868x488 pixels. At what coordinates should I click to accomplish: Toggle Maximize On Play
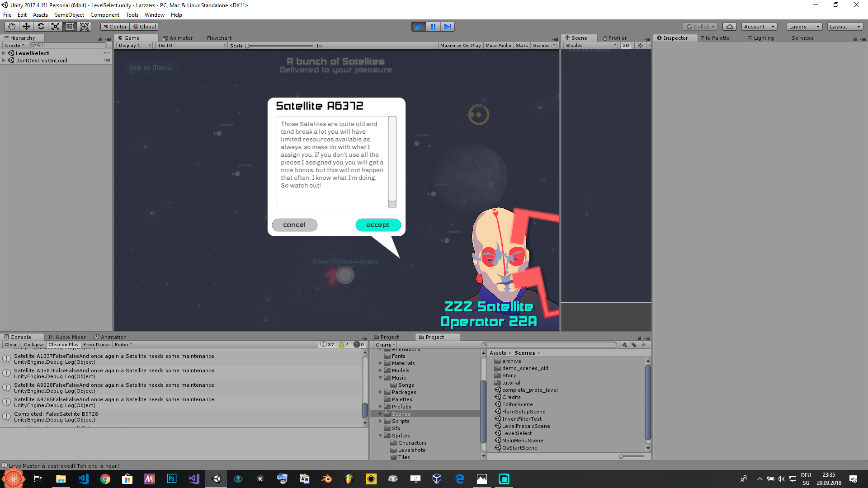tap(460, 46)
